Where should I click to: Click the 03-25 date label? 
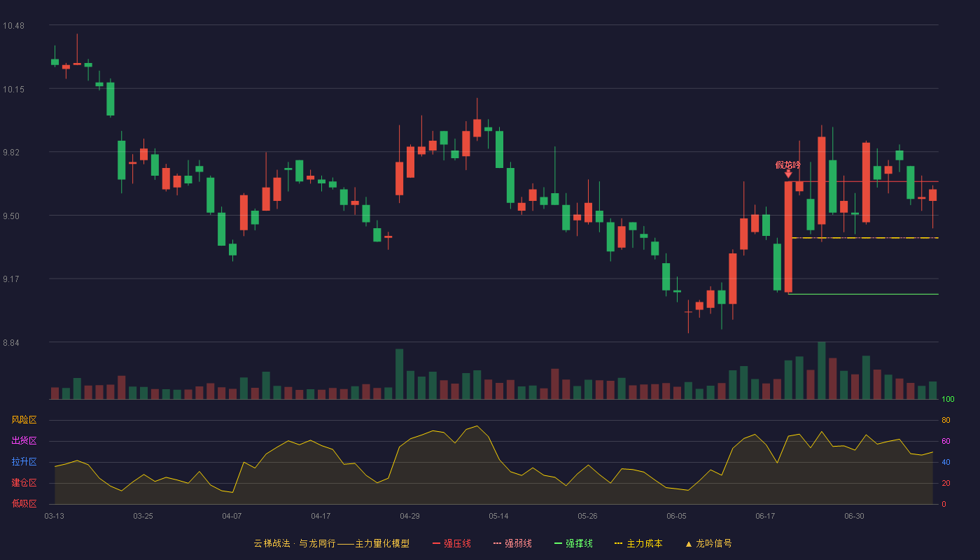click(x=143, y=516)
